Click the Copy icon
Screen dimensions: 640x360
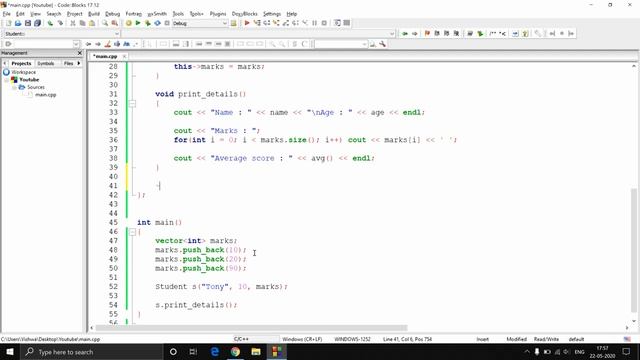click(x=82, y=23)
